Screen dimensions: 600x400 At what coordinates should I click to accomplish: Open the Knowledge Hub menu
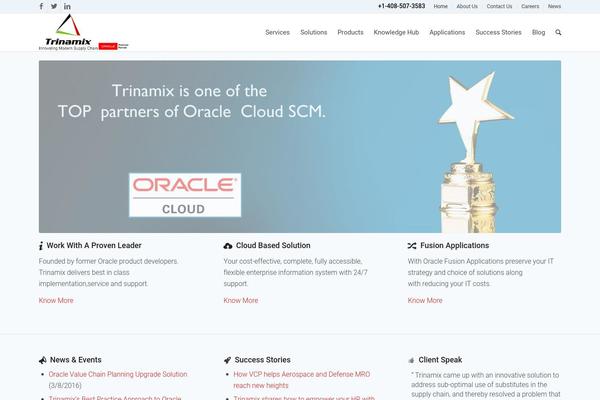396,33
